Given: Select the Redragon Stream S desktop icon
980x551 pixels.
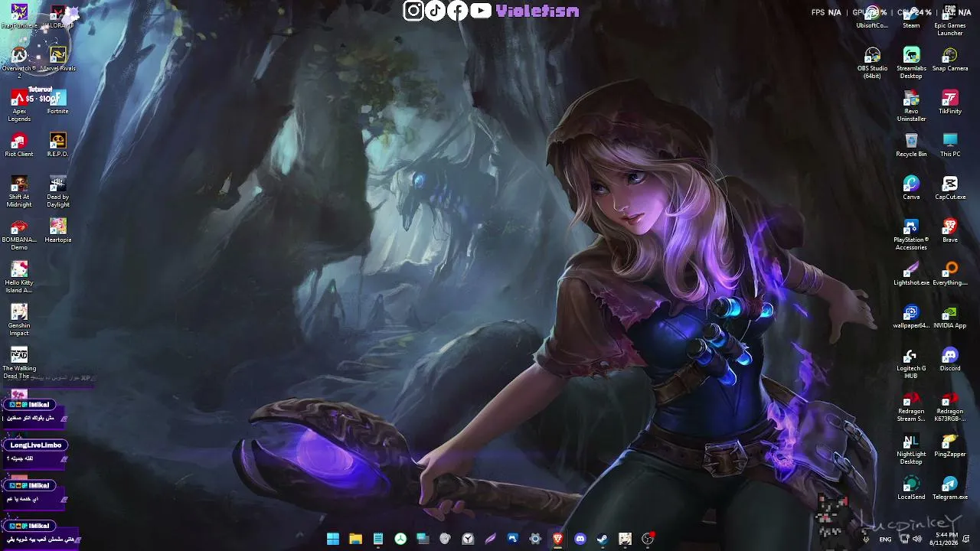Looking at the screenshot, I should [x=911, y=406].
